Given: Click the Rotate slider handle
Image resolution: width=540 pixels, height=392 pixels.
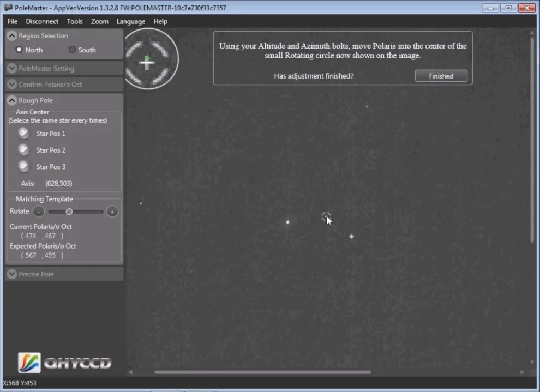Looking at the screenshot, I should click(x=69, y=212).
